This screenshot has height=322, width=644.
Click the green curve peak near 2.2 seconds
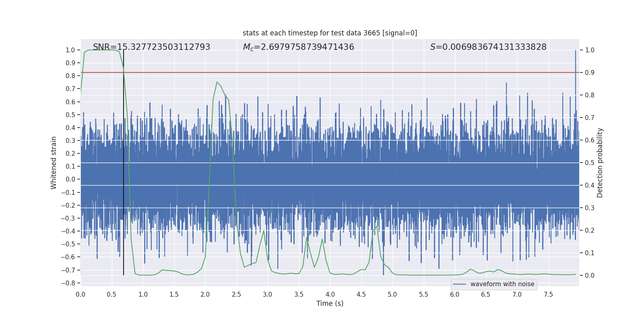click(217, 83)
